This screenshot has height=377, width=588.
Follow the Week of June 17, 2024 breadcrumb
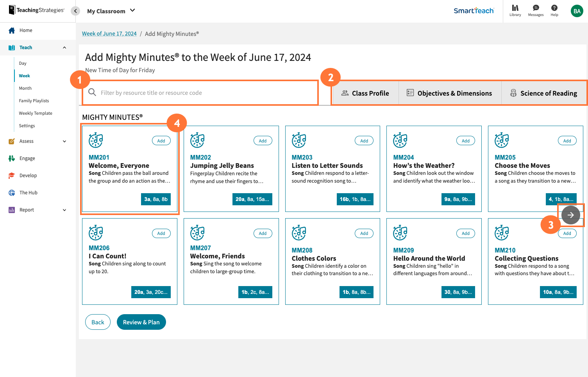(x=109, y=34)
